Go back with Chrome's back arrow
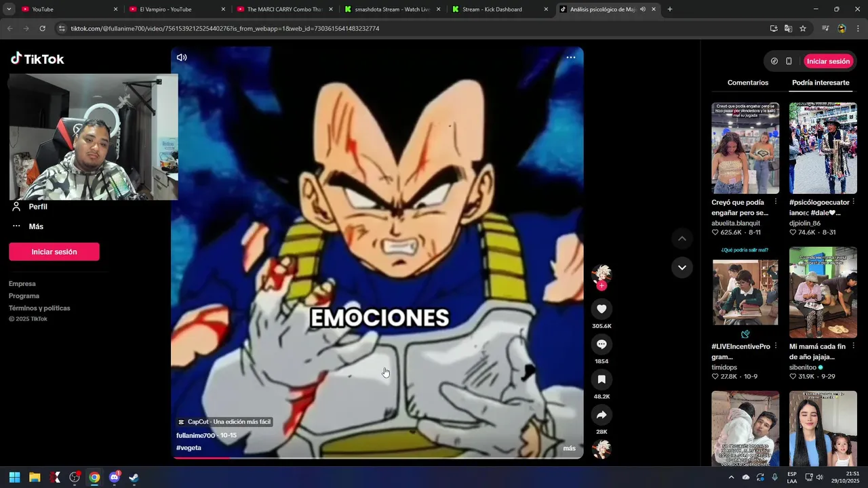This screenshot has height=488, width=868. tap(9, 28)
